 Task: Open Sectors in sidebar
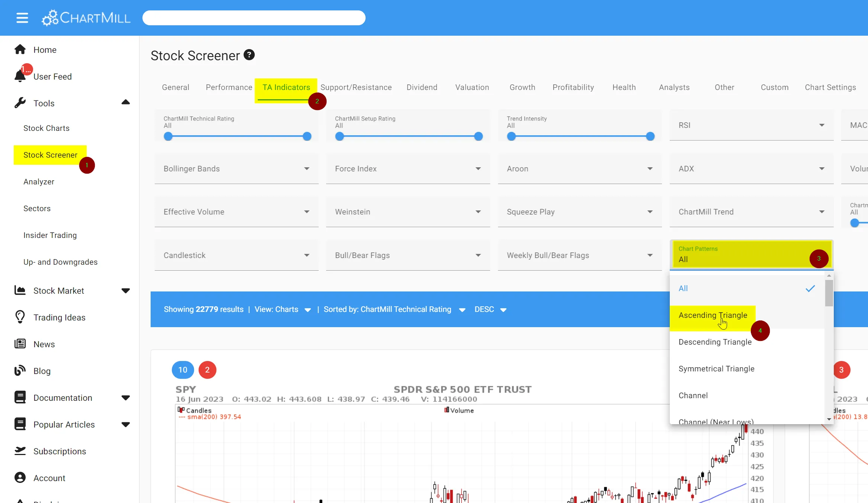point(37,209)
